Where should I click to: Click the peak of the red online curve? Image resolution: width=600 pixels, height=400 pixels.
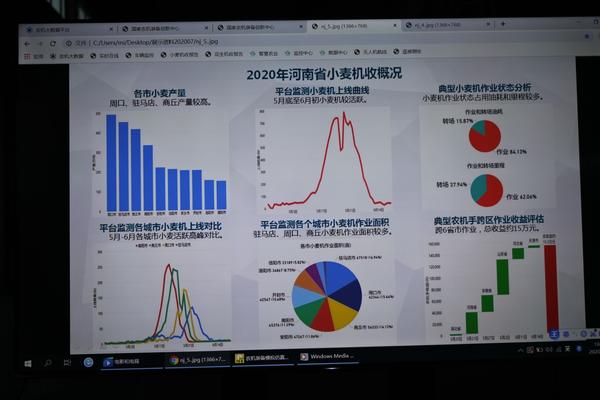(x=346, y=118)
